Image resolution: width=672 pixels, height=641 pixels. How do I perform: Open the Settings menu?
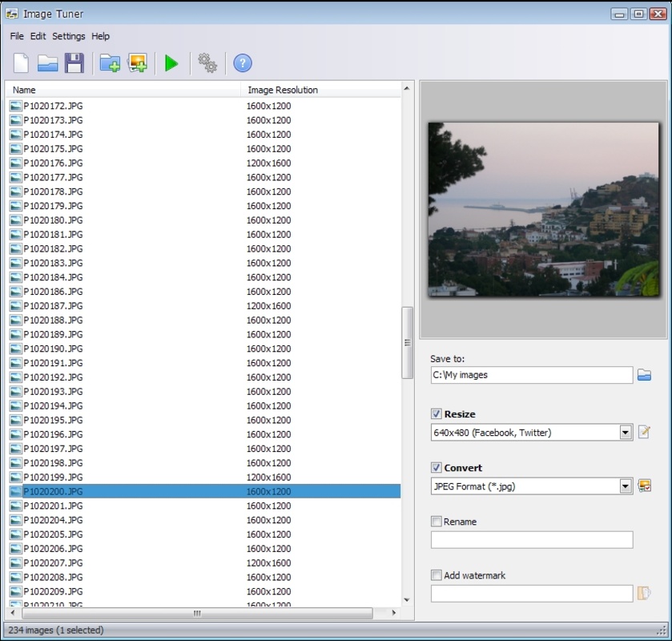pos(69,36)
